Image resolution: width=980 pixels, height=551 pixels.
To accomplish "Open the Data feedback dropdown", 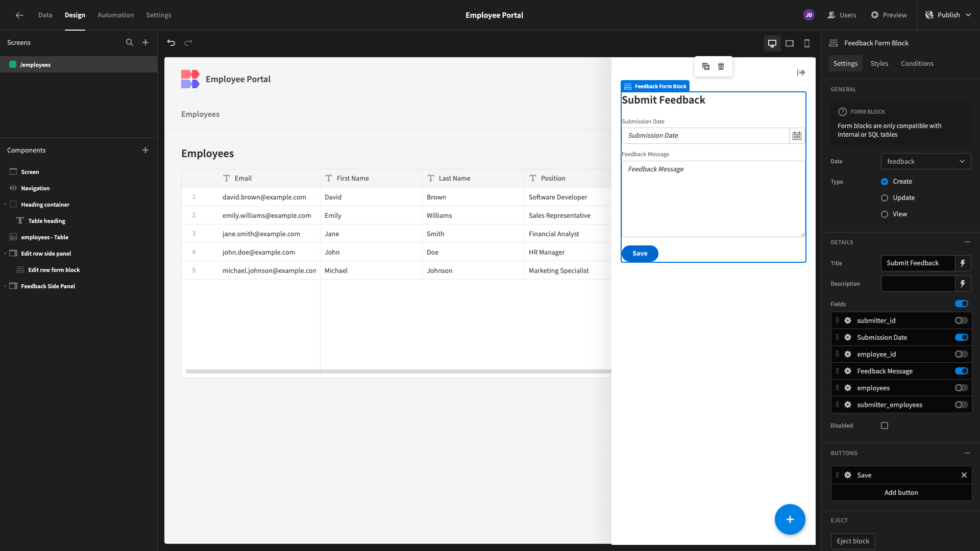I will 926,161.
